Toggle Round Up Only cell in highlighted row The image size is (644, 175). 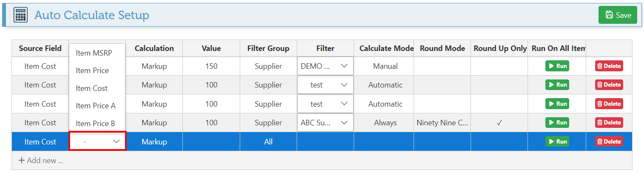tap(499, 141)
